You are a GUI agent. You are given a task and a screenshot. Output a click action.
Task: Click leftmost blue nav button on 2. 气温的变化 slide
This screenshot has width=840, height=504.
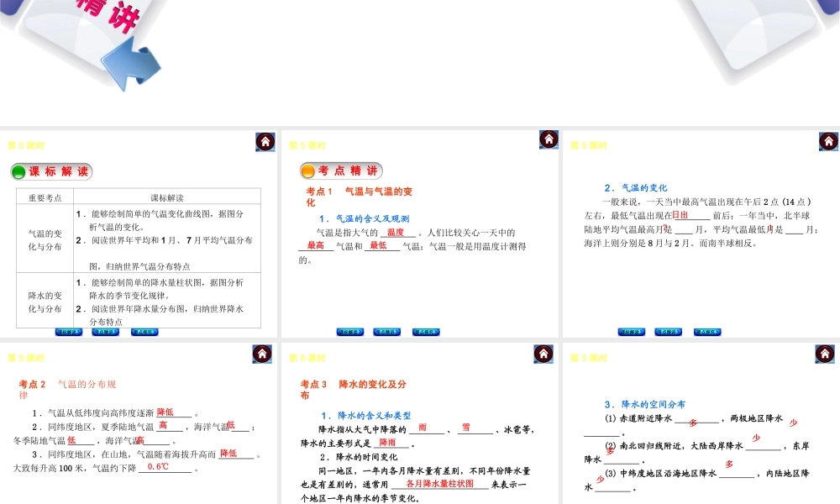click(x=632, y=332)
